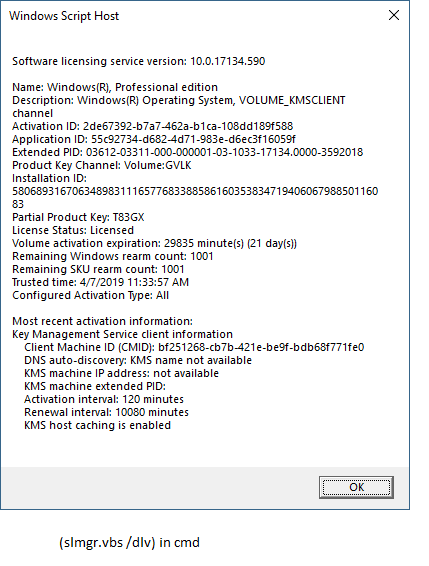Click 'Most recent activation information:' heading
This screenshot has height=566, width=429.
(103, 321)
